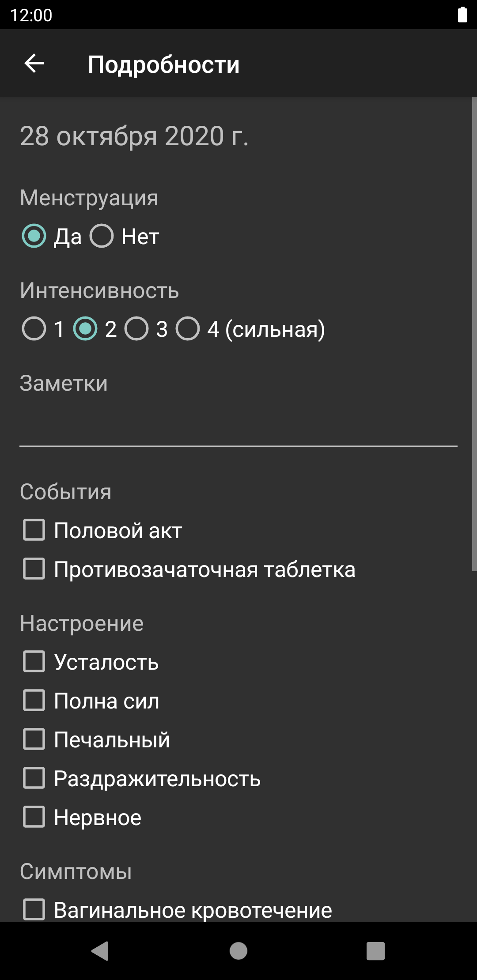The height and width of the screenshot is (980, 477).
Task: Set intensity to 1
Action: point(34,329)
